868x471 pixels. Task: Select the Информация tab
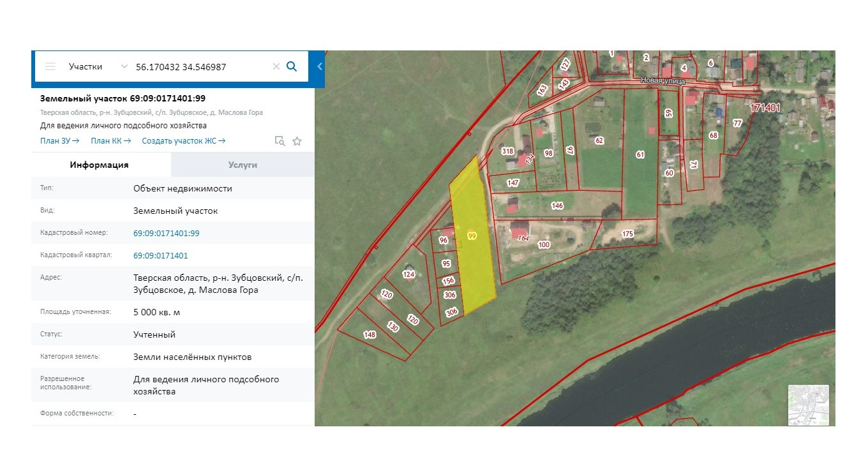[100, 165]
